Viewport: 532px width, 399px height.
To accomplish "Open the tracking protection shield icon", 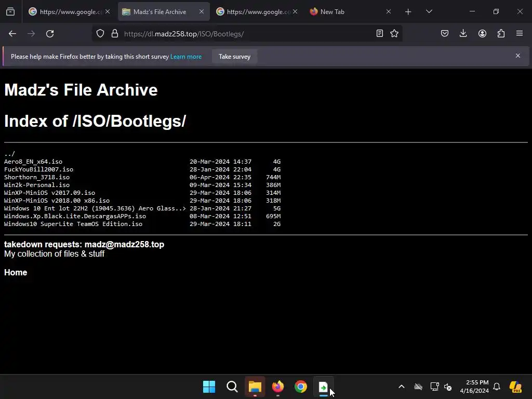I will tap(100, 34).
